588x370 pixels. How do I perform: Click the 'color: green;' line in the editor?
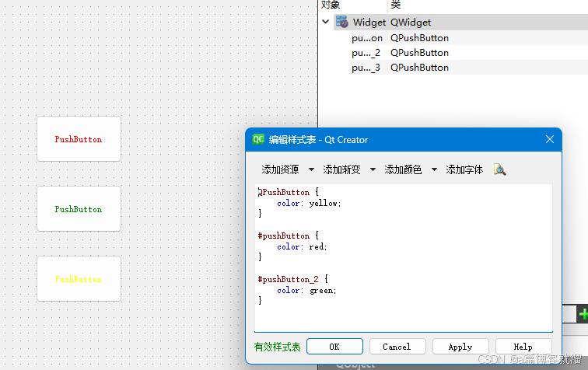pos(306,290)
